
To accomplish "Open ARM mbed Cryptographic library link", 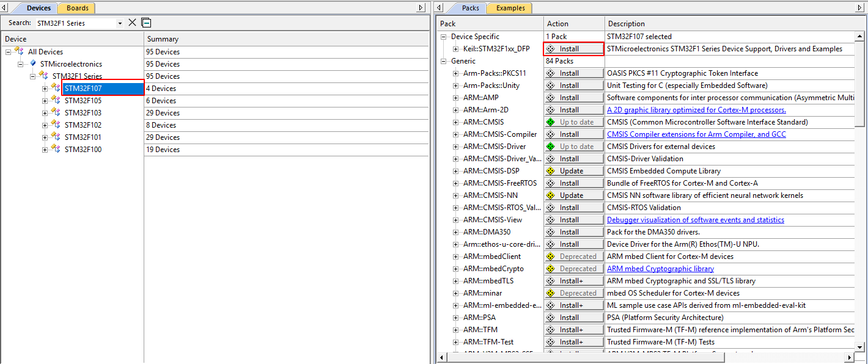I will [660, 269].
